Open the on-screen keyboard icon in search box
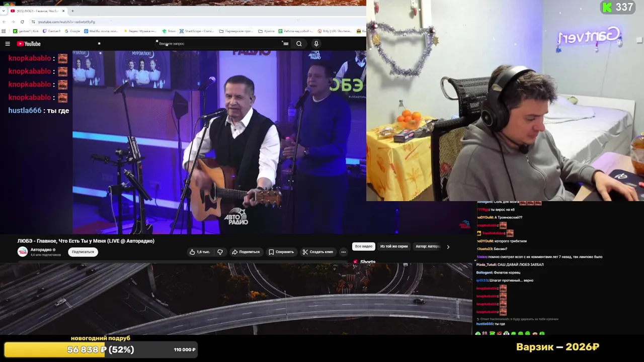644x362 pixels. point(286,44)
